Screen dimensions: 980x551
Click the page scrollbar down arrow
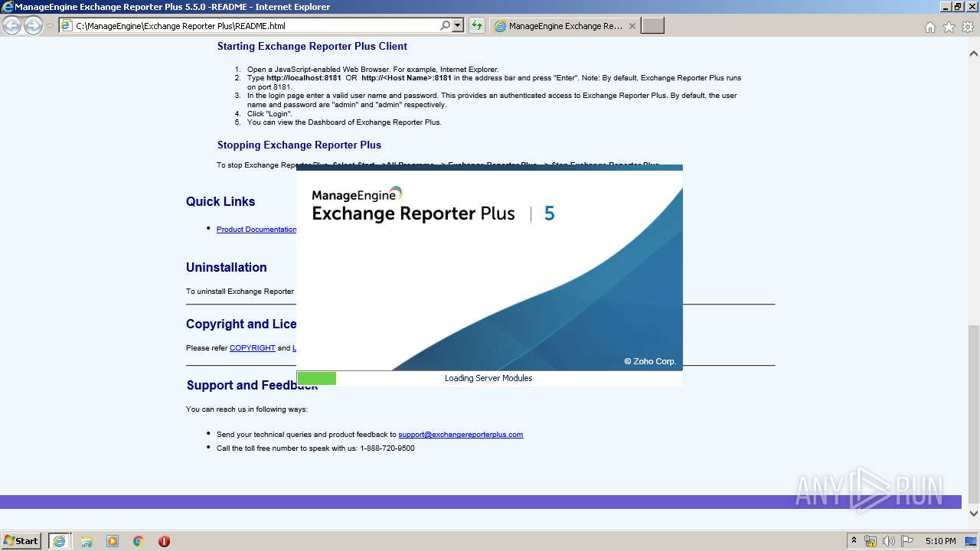click(973, 514)
